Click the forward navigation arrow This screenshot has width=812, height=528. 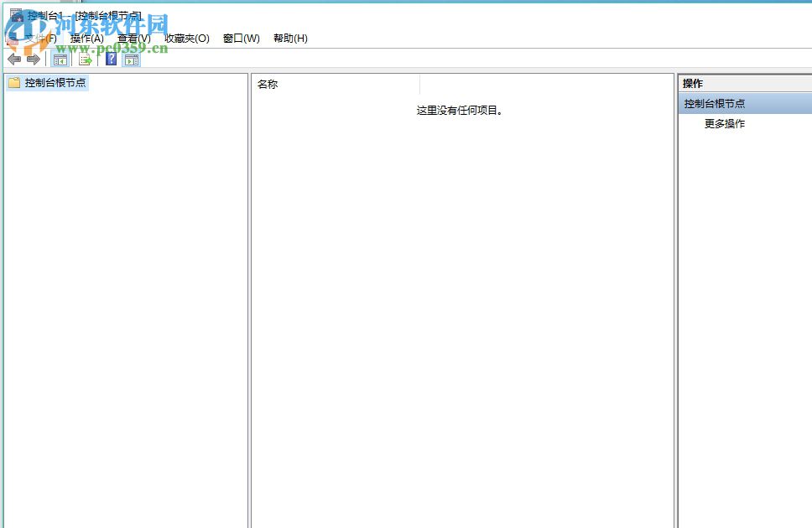click(x=33, y=59)
